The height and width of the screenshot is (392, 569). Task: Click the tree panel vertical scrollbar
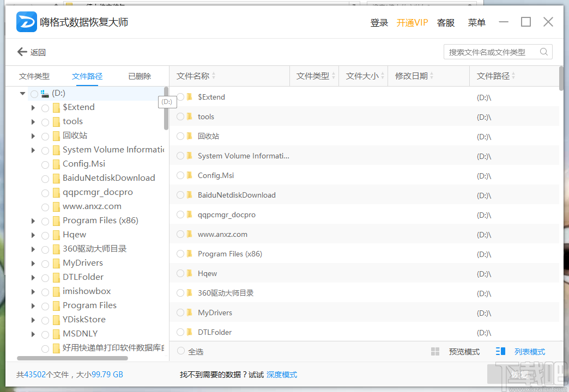click(x=166, y=108)
